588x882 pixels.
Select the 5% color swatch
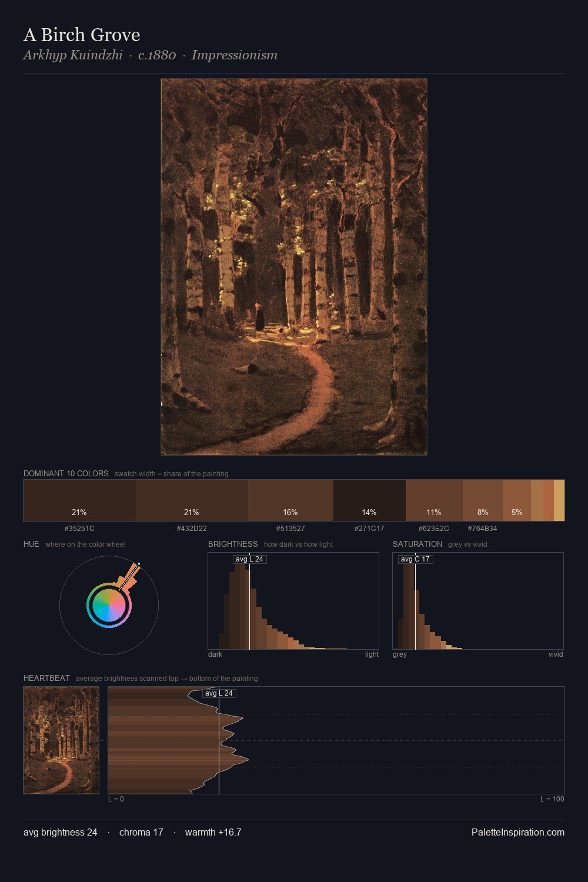click(x=517, y=500)
